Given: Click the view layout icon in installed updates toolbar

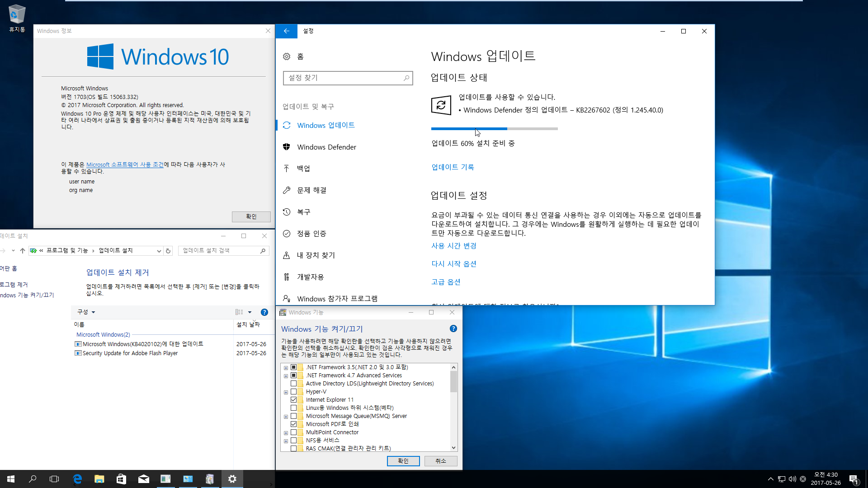Looking at the screenshot, I should [239, 312].
